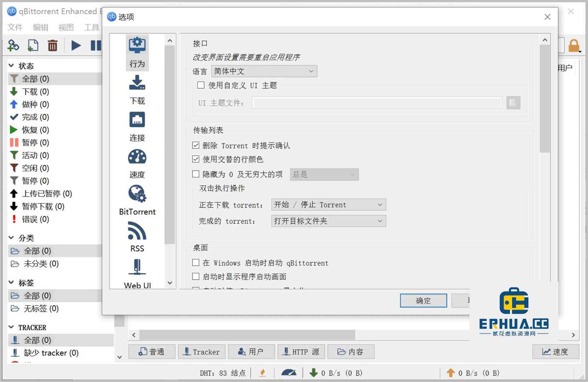
Task: Collapse the 状态 section in sidebar
Action: (11, 66)
